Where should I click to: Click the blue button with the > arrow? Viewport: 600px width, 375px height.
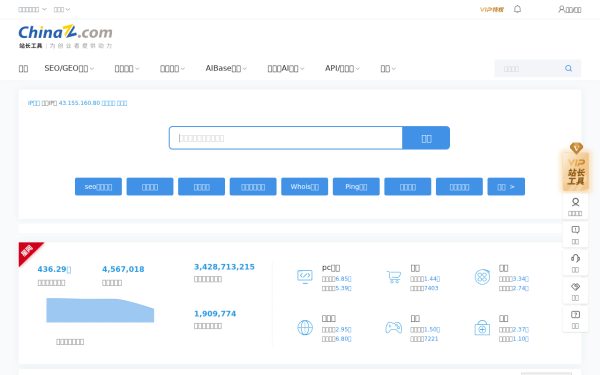(506, 187)
